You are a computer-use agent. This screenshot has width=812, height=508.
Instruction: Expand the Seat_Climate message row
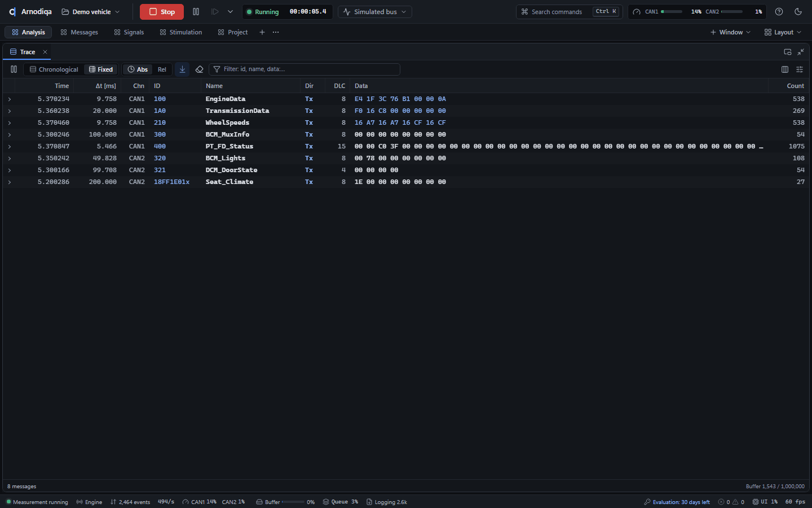tap(10, 182)
